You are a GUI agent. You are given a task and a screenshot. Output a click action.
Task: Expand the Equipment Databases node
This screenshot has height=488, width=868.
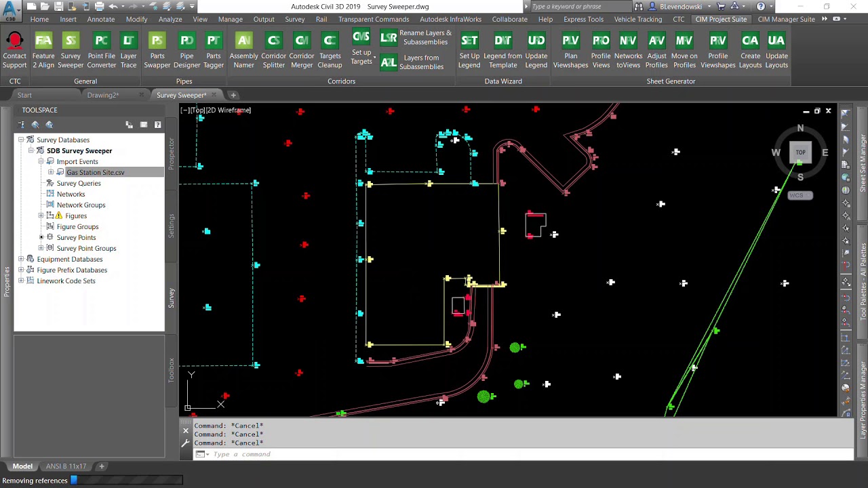coord(21,259)
